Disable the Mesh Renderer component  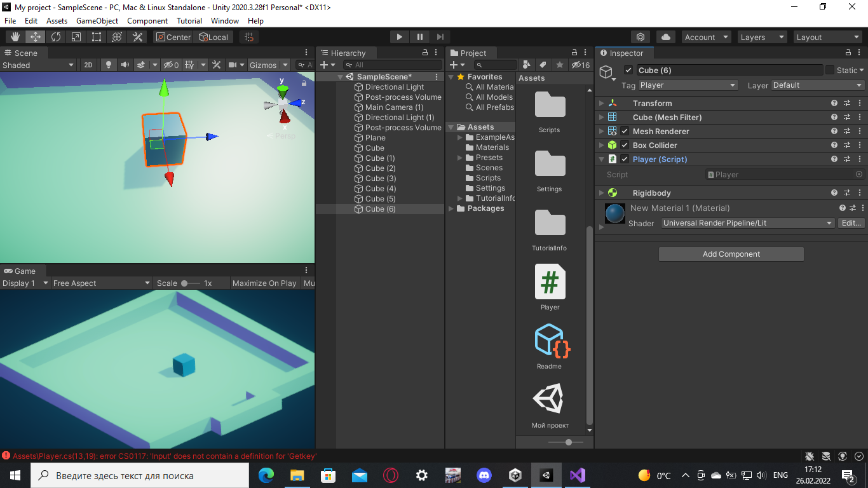(625, 131)
